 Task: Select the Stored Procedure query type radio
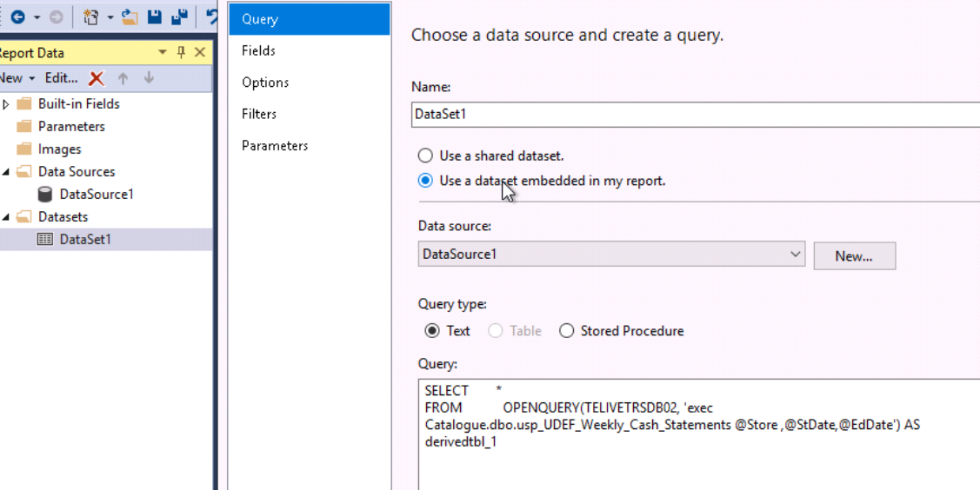pos(566,331)
